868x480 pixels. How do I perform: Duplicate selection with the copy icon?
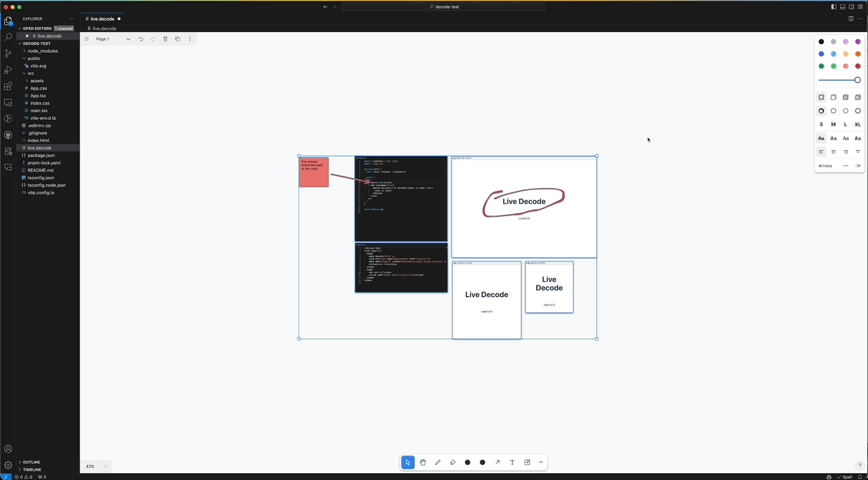tap(178, 39)
